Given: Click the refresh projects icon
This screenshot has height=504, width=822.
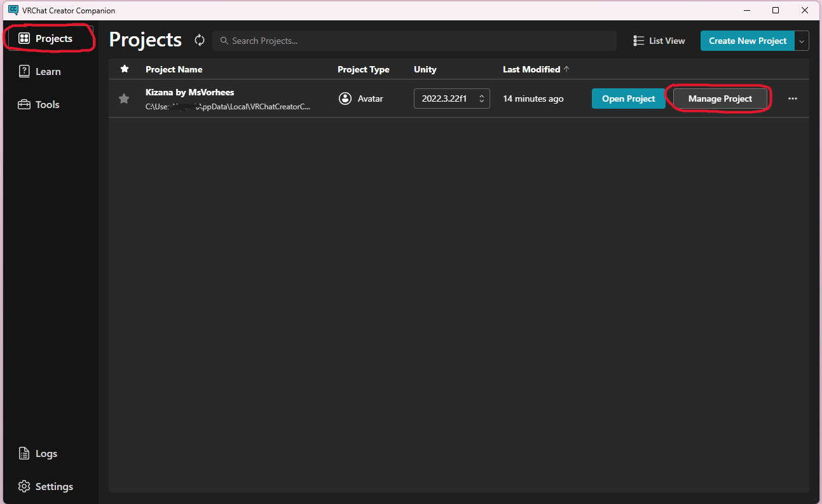Looking at the screenshot, I should coord(200,40).
